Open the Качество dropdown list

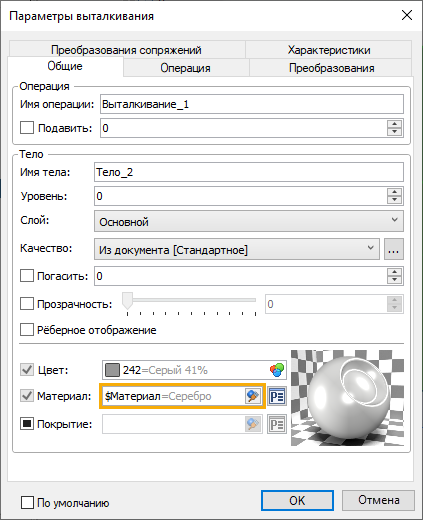(x=237, y=249)
